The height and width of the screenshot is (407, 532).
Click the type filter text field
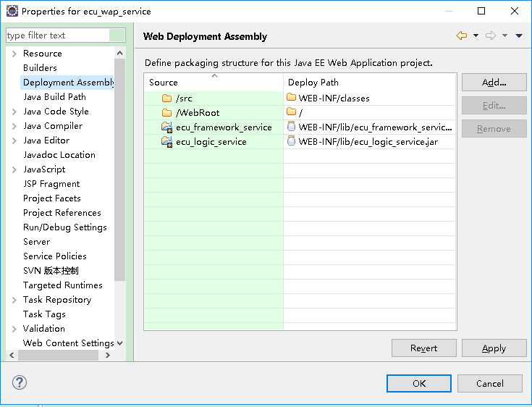point(58,35)
